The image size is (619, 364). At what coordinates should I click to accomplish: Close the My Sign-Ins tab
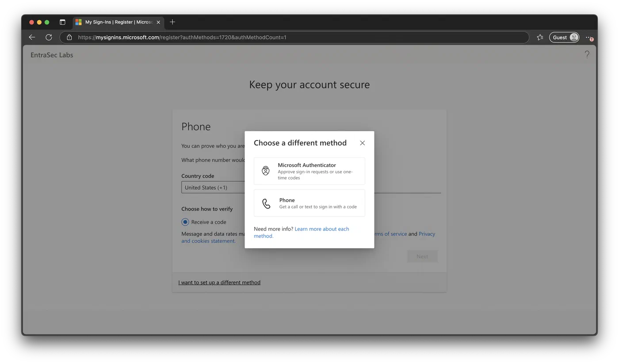pos(158,22)
